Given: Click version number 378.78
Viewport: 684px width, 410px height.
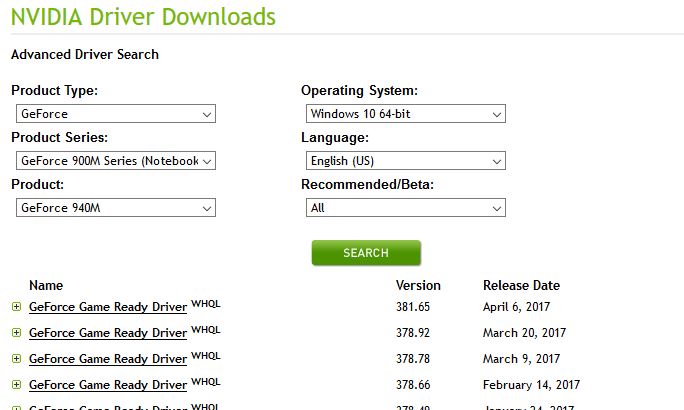Looking at the screenshot, I should pos(413,359).
